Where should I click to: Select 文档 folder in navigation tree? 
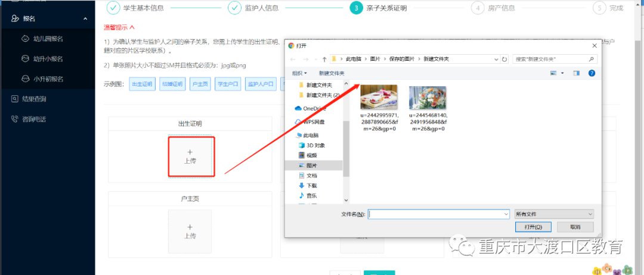(308, 176)
